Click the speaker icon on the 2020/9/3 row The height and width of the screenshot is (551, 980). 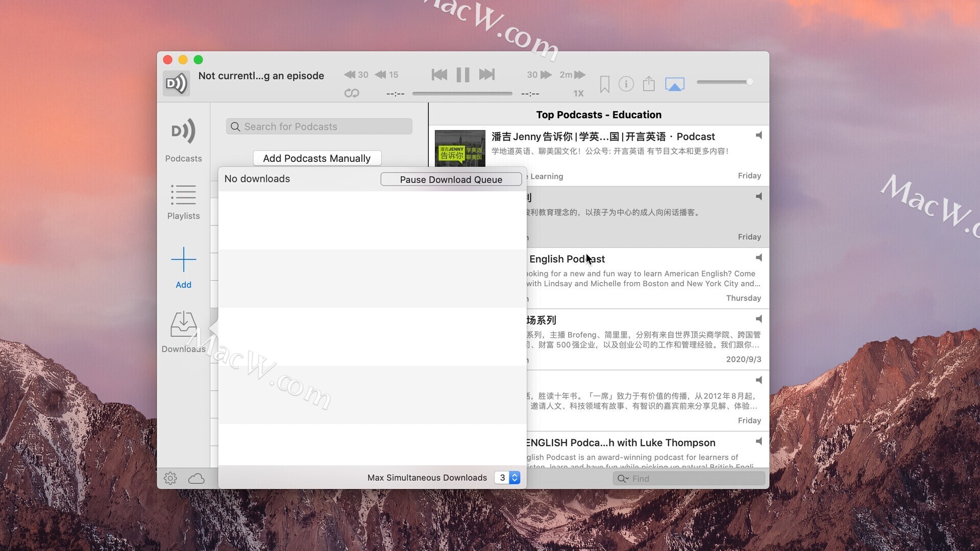pos(759,319)
